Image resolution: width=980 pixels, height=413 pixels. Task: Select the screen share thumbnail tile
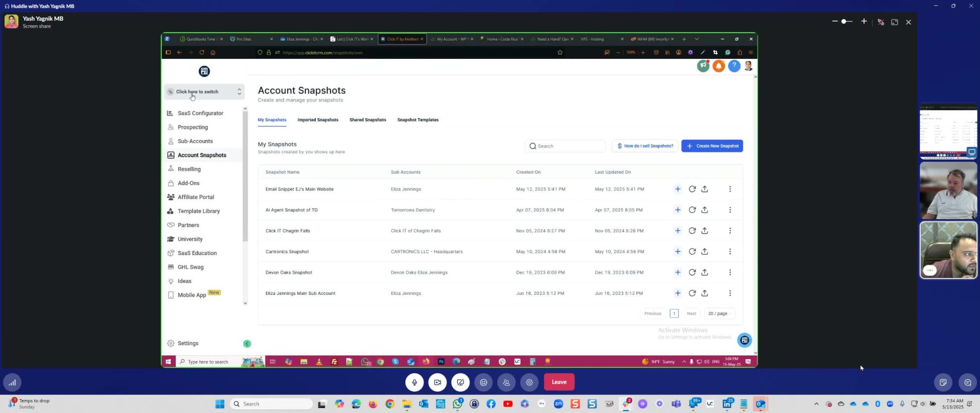click(x=948, y=132)
